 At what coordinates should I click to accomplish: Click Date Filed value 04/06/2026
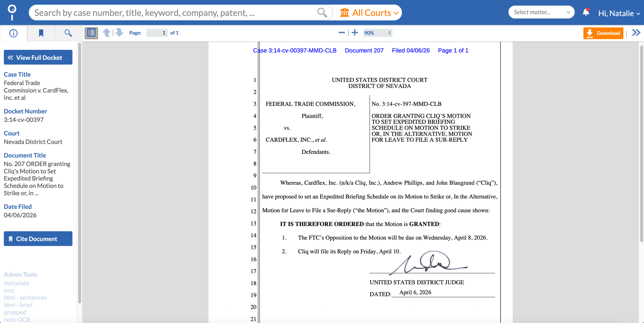20,215
